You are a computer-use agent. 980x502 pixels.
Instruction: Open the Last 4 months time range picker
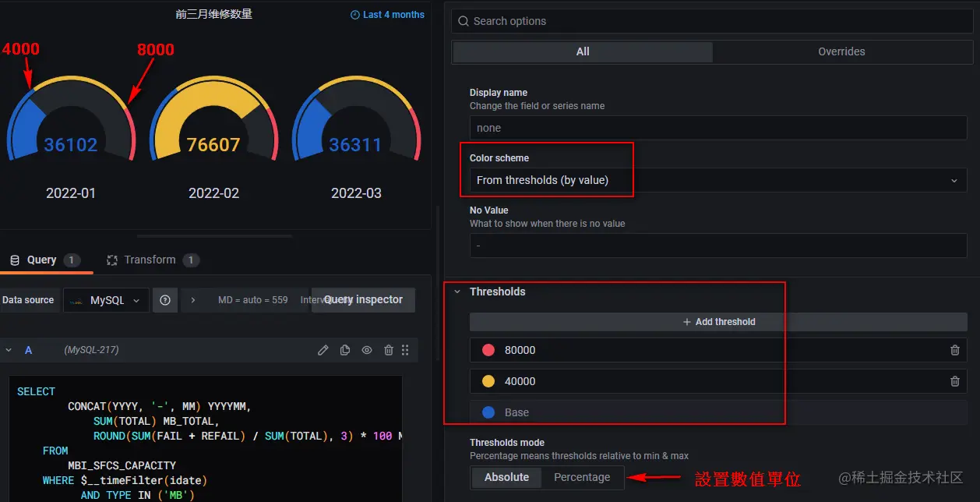pyautogui.click(x=387, y=15)
